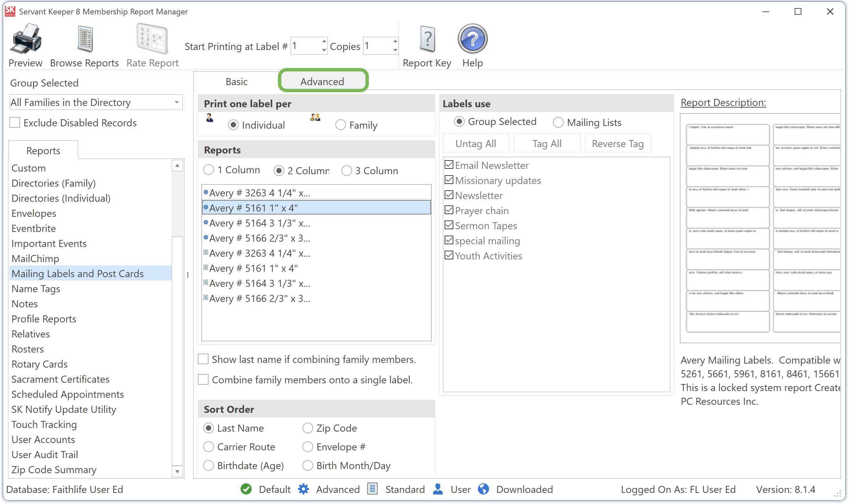The width and height of the screenshot is (851, 504).
Task: Click the Downloaded globe icon in the status bar
Action: (484, 490)
